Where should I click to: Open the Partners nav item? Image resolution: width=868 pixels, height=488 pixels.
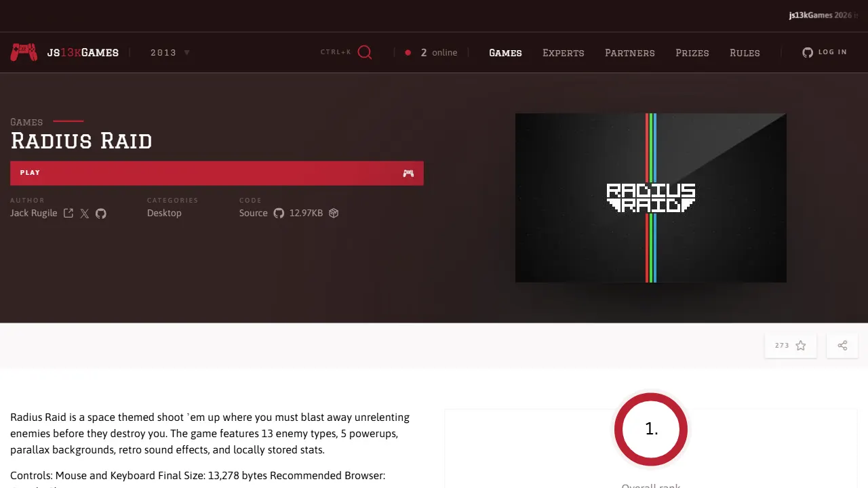(630, 53)
